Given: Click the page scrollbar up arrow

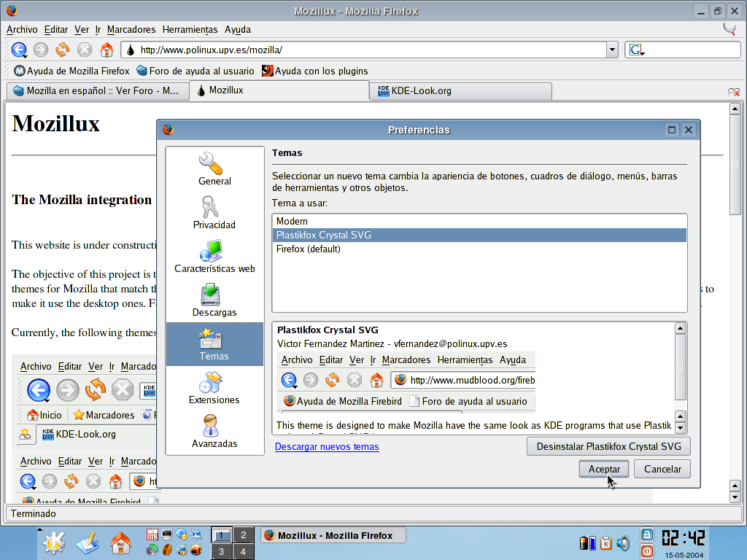Looking at the screenshot, I should (735, 109).
